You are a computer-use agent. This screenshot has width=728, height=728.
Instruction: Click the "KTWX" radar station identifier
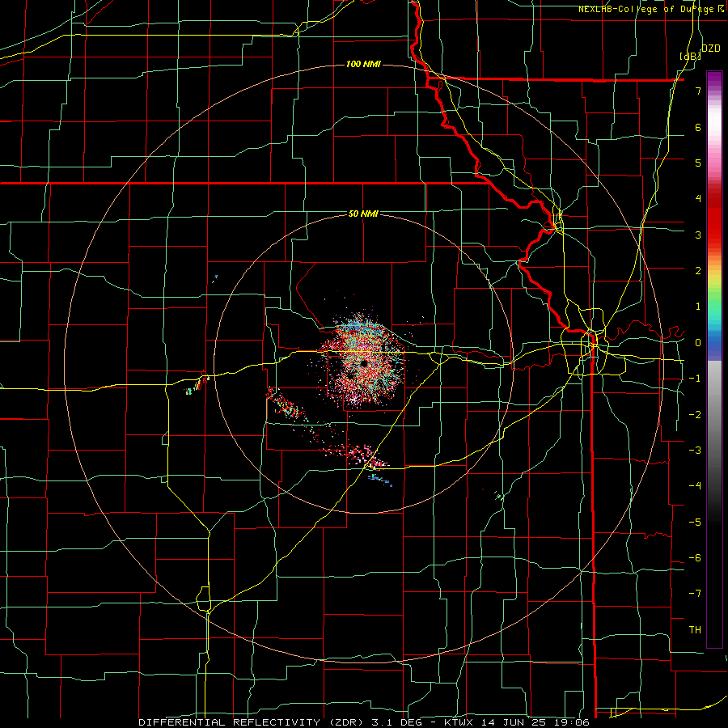coord(459,722)
